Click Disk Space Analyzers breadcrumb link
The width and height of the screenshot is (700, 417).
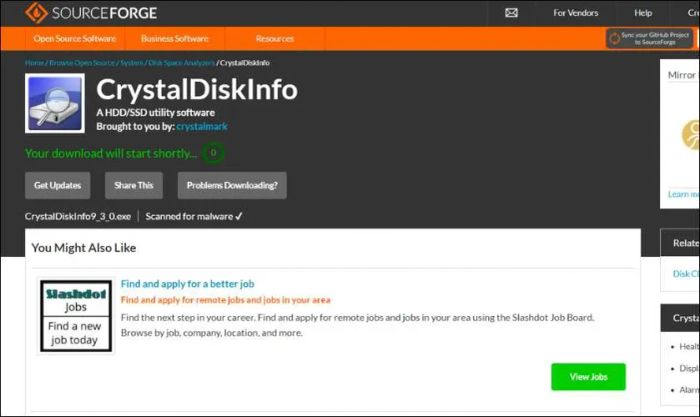(181, 63)
